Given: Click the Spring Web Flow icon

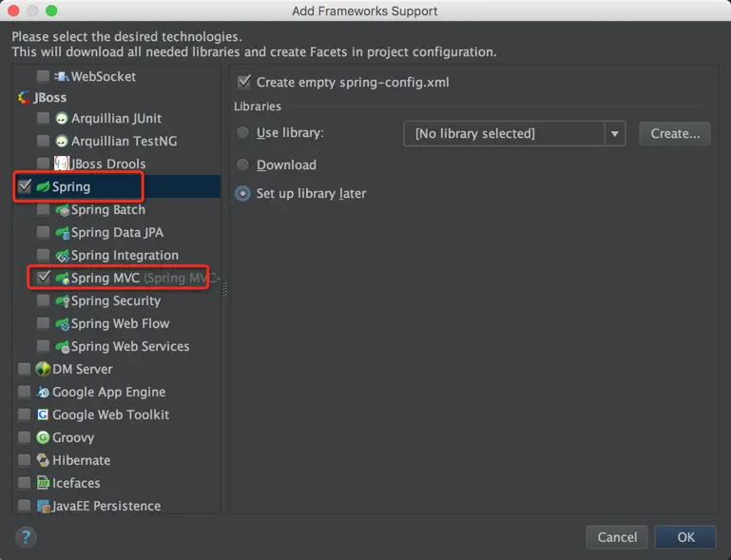Looking at the screenshot, I should point(62,323).
